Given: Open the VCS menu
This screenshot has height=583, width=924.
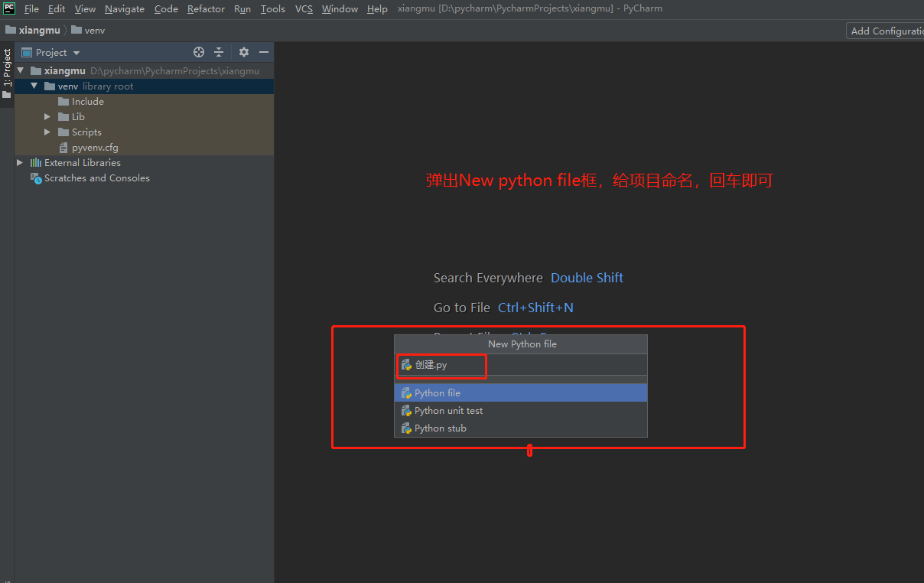Looking at the screenshot, I should [x=304, y=9].
